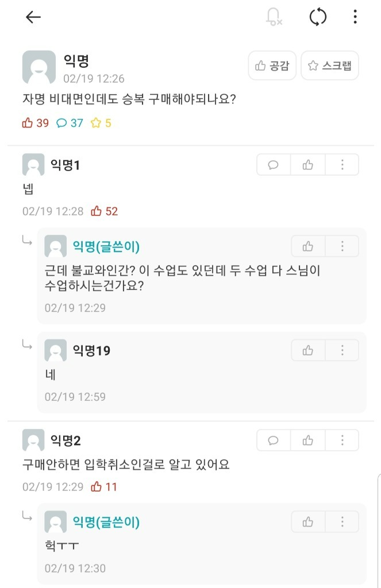This screenshot has width=381, height=588.
Task: Like the 익명2 comment
Action: 308,440
